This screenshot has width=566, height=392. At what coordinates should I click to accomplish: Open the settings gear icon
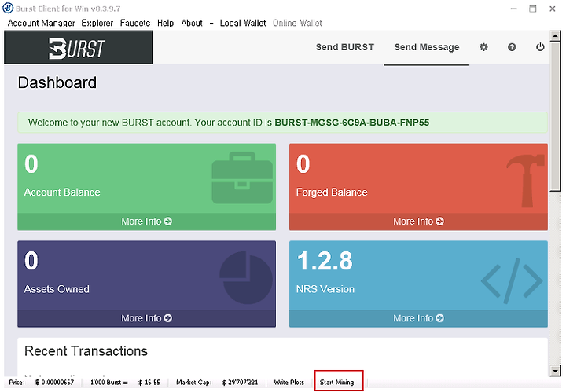tap(483, 47)
